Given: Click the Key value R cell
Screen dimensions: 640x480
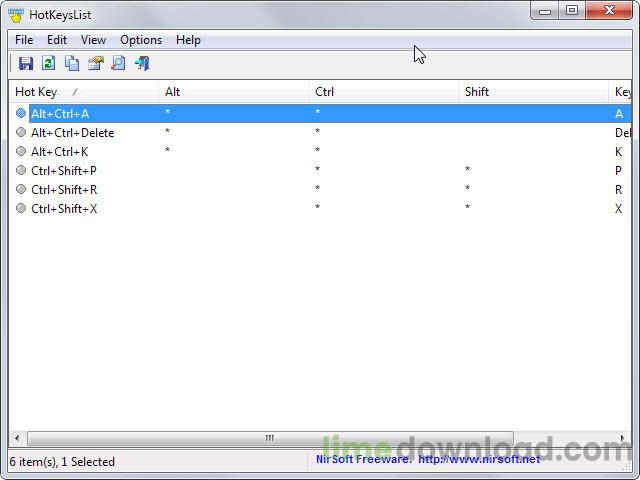Looking at the screenshot, I should 619,189.
